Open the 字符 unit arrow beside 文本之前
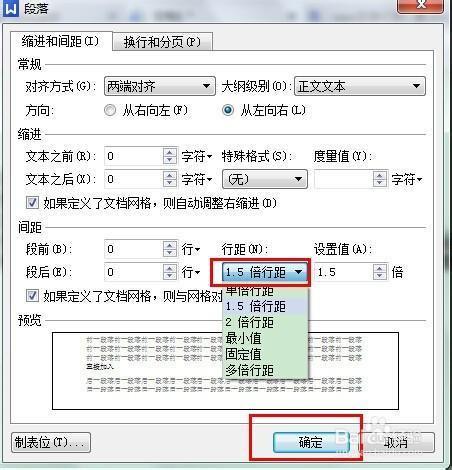 [x=210, y=156]
